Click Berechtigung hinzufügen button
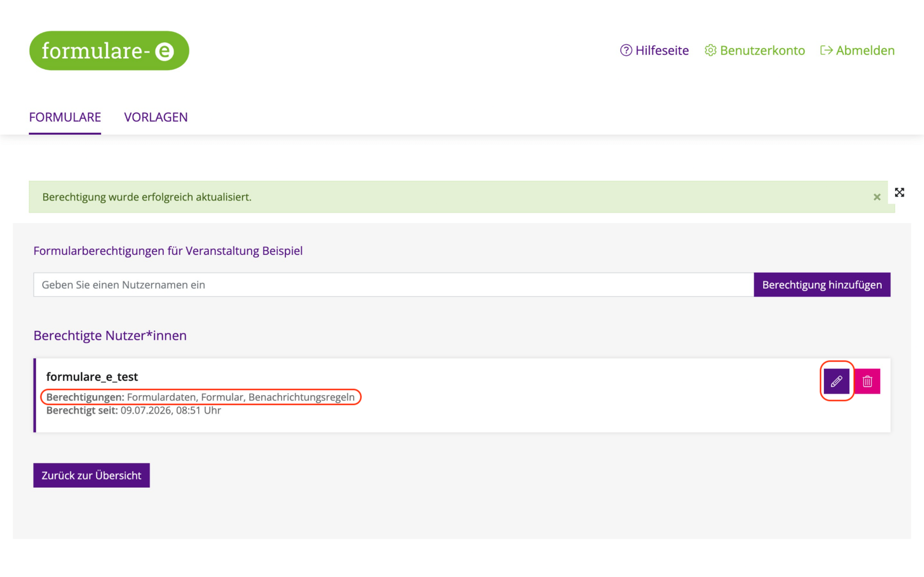Viewport: 924px width, 577px height. coord(822,285)
